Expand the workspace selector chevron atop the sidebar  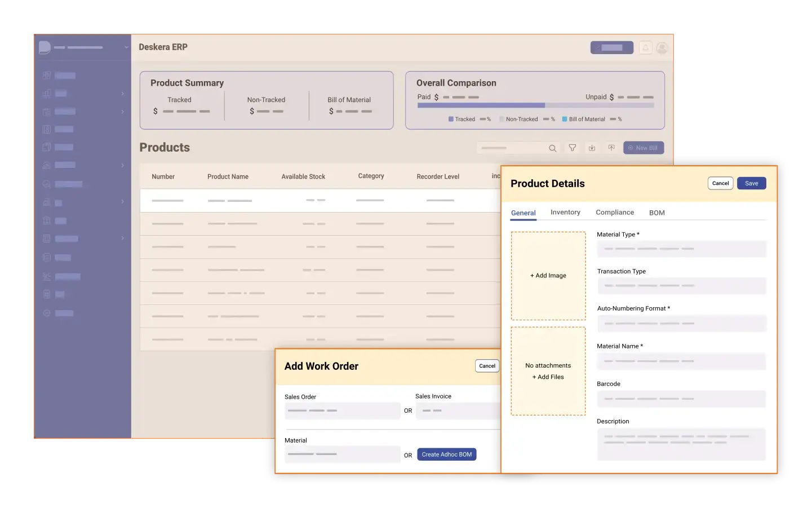(x=126, y=47)
